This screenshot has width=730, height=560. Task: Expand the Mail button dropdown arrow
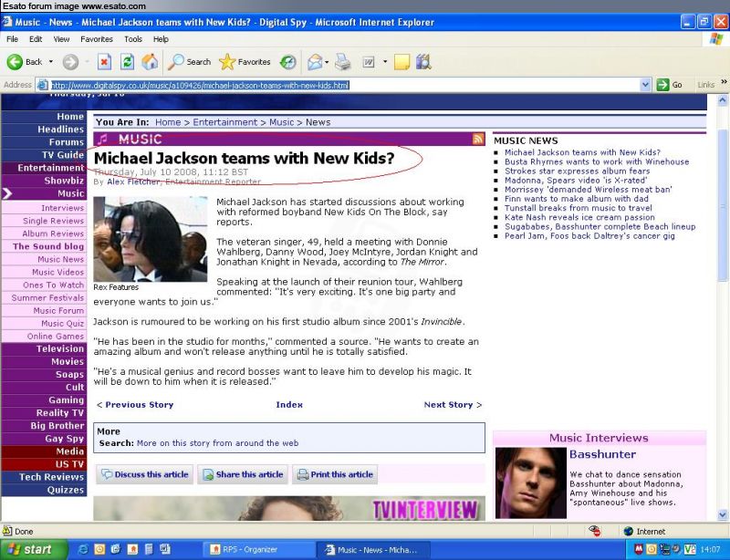[328, 61]
